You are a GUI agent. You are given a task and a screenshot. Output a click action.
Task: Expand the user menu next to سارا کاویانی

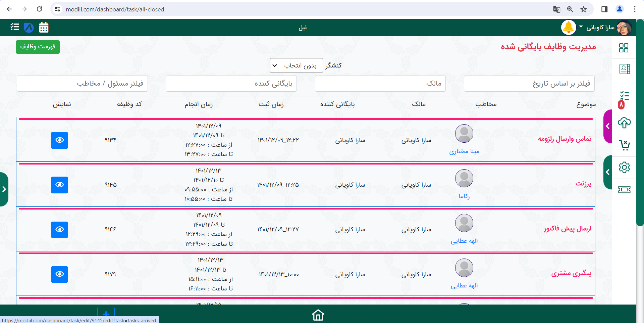(581, 27)
